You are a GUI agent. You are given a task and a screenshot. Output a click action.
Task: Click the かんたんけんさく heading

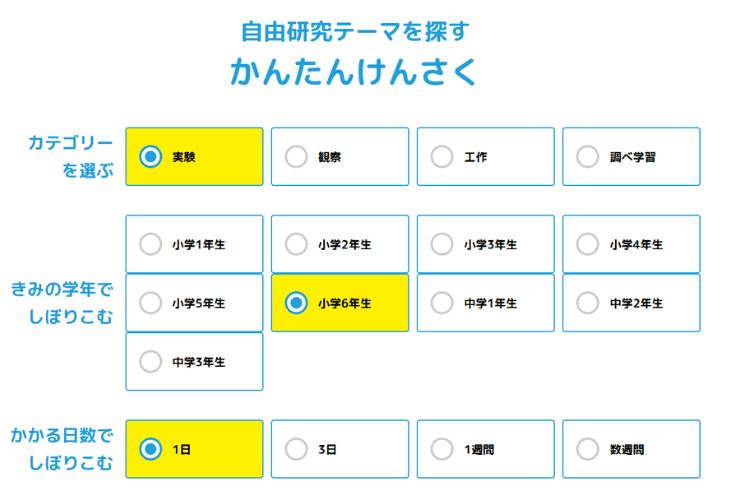[354, 73]
